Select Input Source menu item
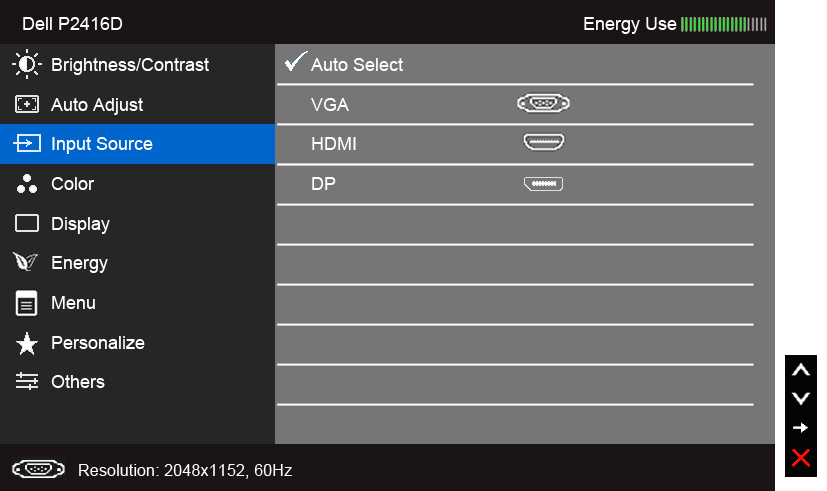Image resolution: width=827 pixels, height=491 pixels. point(137,144)
